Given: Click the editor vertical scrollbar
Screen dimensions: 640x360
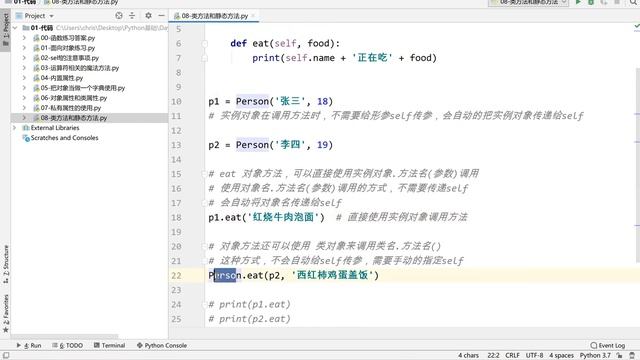Looking at the screenshot, I should [x=638, y=165].
